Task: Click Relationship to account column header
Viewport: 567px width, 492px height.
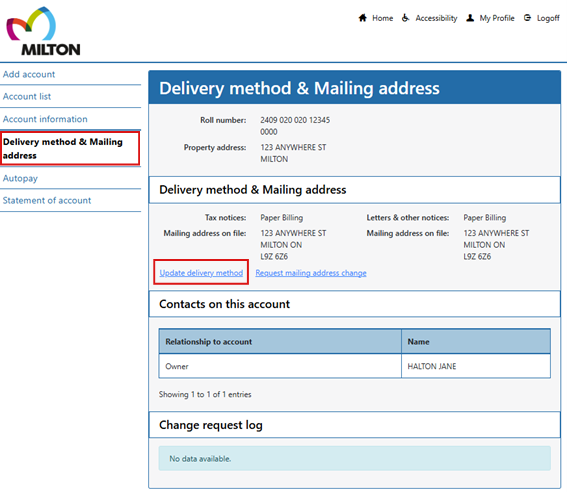Action: point(280,341)
